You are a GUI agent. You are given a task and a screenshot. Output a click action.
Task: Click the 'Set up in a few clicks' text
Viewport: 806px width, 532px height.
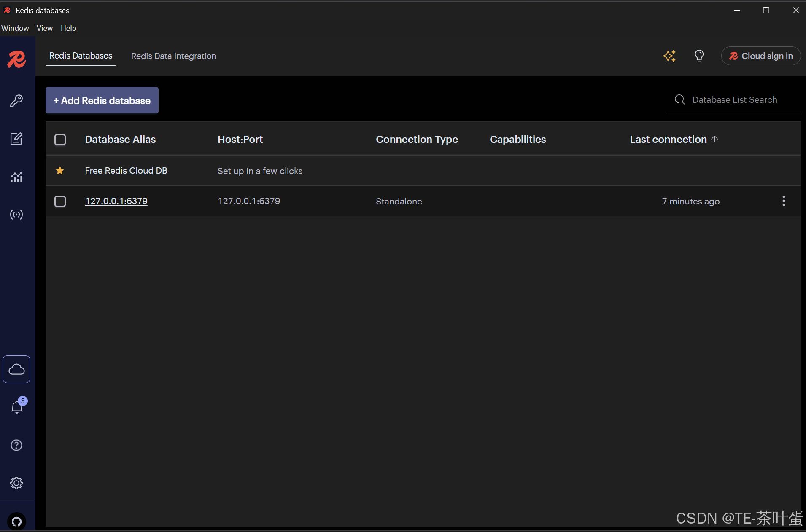pyautogui.click(x=260, y=171)
